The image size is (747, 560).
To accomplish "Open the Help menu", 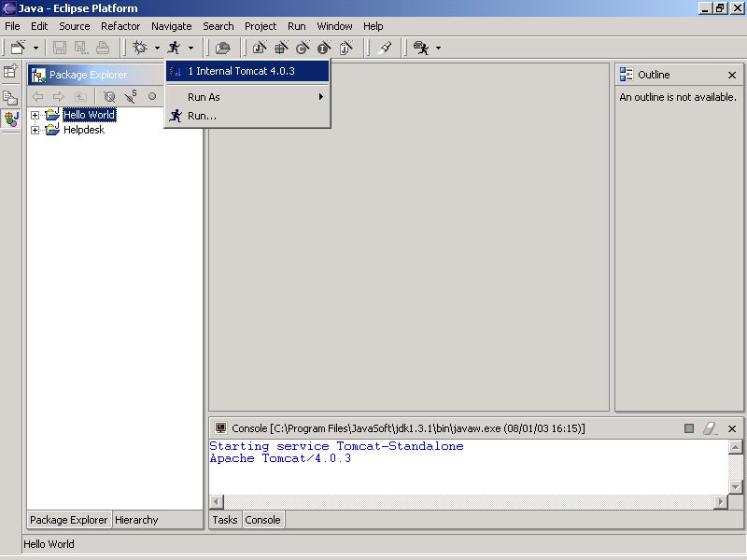I will click(x=373, y=26).
